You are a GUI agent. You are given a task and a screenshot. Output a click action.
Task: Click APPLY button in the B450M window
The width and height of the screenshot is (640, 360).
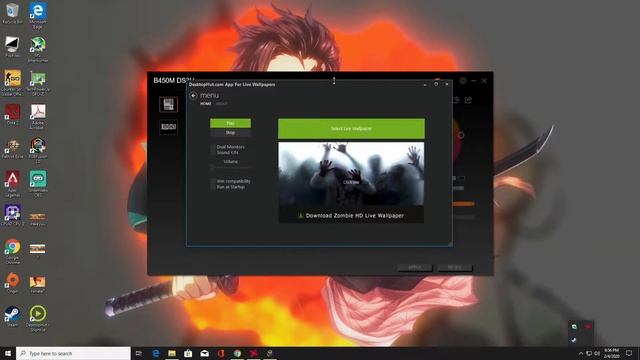pyautogui.click(x=415, y=267)
